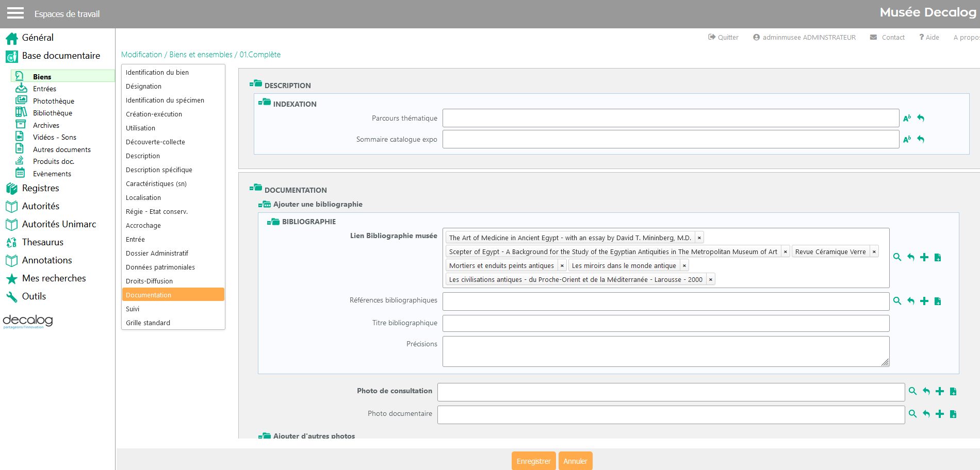
Task: Open the Localisation section tab
Action: click(x=143, y=198)
